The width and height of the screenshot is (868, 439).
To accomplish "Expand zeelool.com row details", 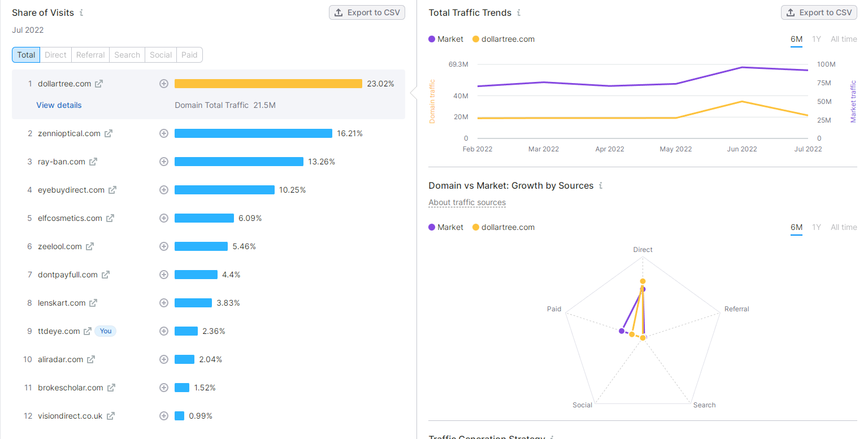I will tap(164, 246).
